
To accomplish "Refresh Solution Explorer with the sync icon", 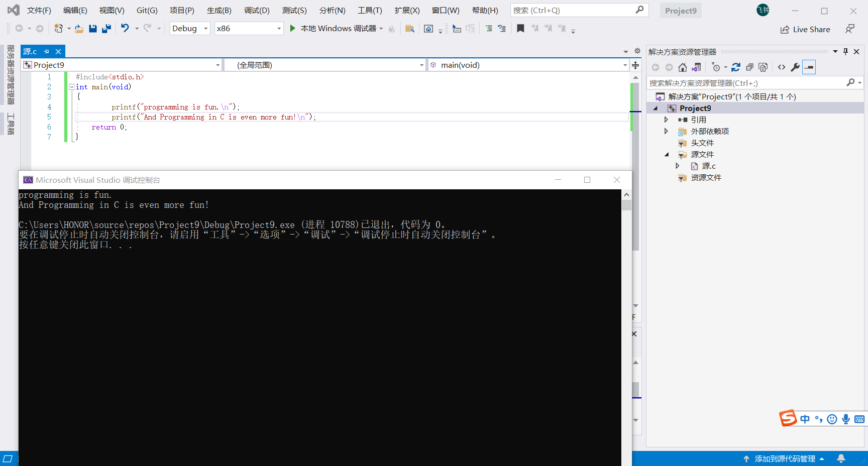I will coord(736,67).
